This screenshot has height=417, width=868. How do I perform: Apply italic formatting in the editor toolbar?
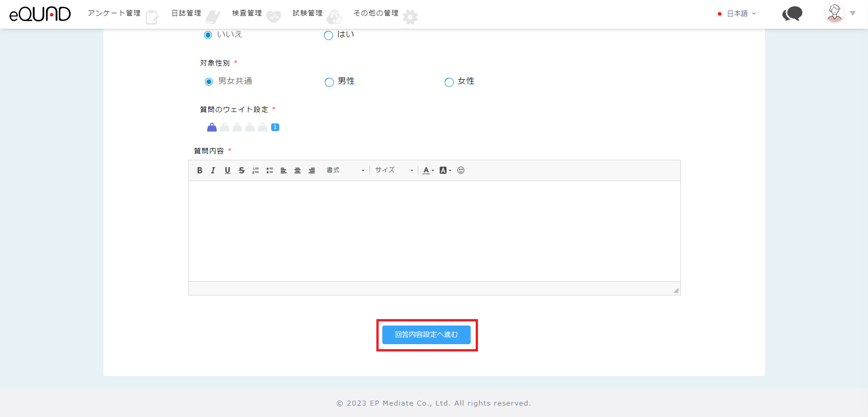click(213, 170)
